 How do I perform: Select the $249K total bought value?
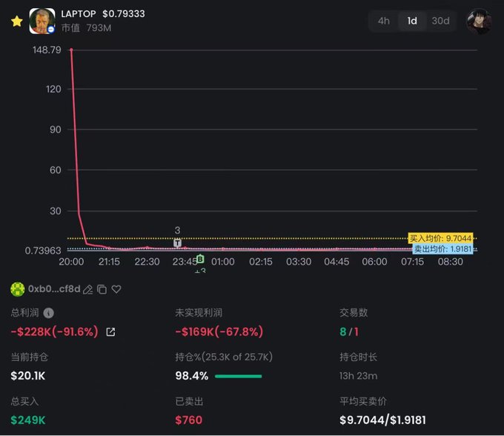(x=28, y=420)
